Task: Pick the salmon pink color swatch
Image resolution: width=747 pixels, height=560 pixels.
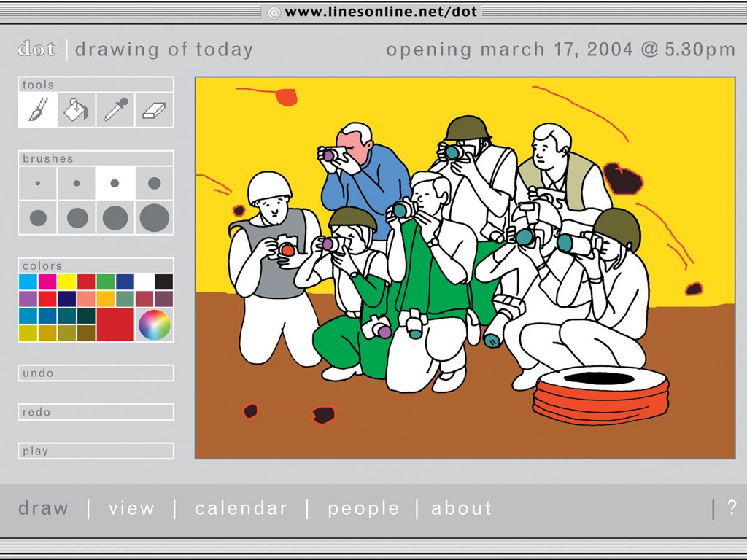Action: click(x=86, y=298)
